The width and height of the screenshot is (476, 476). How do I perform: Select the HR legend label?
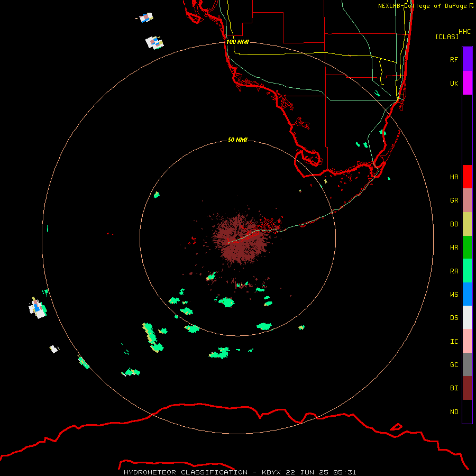pos(454,248)
